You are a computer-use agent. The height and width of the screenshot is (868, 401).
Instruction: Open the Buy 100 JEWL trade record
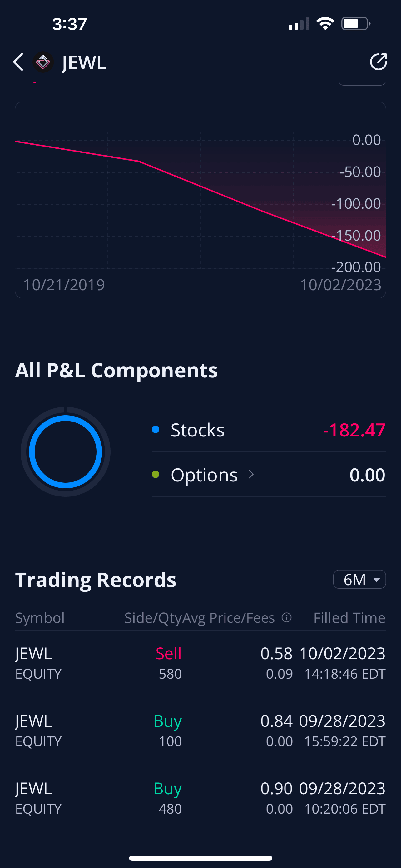[x=200, y=731]
